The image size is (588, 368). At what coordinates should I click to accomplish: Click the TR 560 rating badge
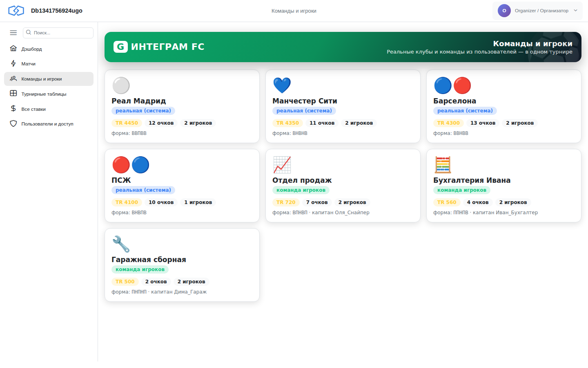(x=447, y=202)
